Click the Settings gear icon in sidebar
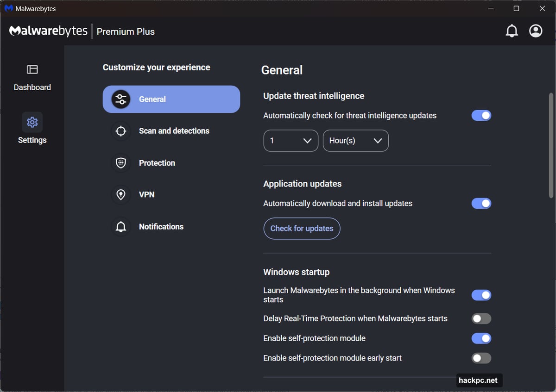 32,122
